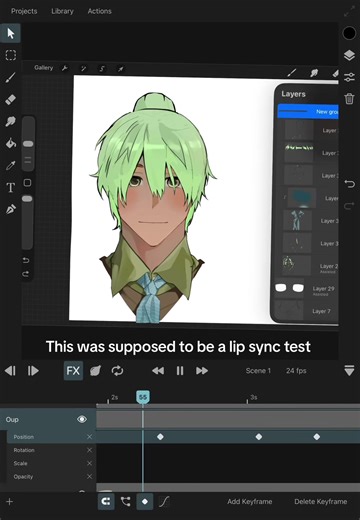Open the Projects menu

[24, 11]
